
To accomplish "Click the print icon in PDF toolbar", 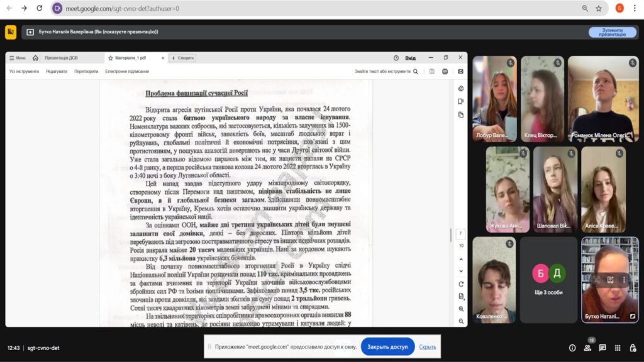I will 445,72.
